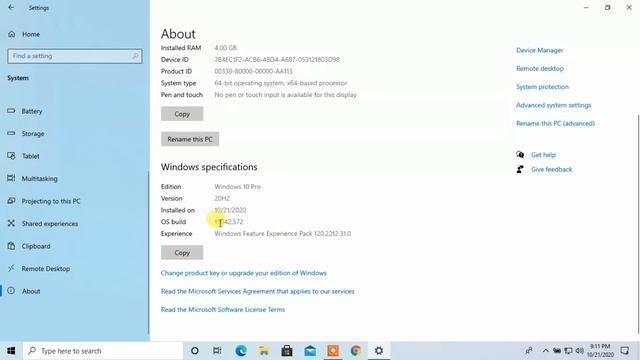Open the Windows Start menu

(11, 351)
